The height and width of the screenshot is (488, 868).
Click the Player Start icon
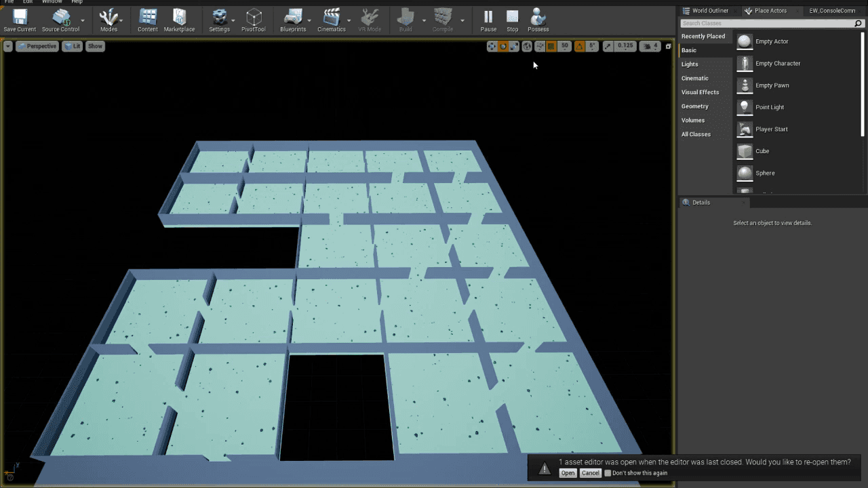click(745, 129)
